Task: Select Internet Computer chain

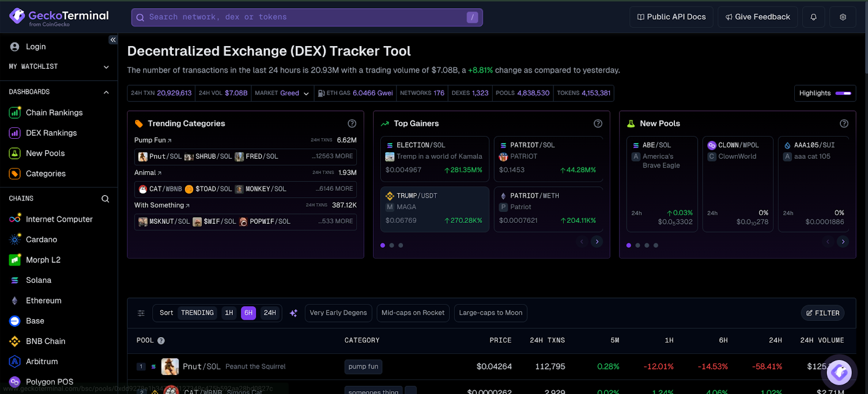Action: click(x=59, y=219)
